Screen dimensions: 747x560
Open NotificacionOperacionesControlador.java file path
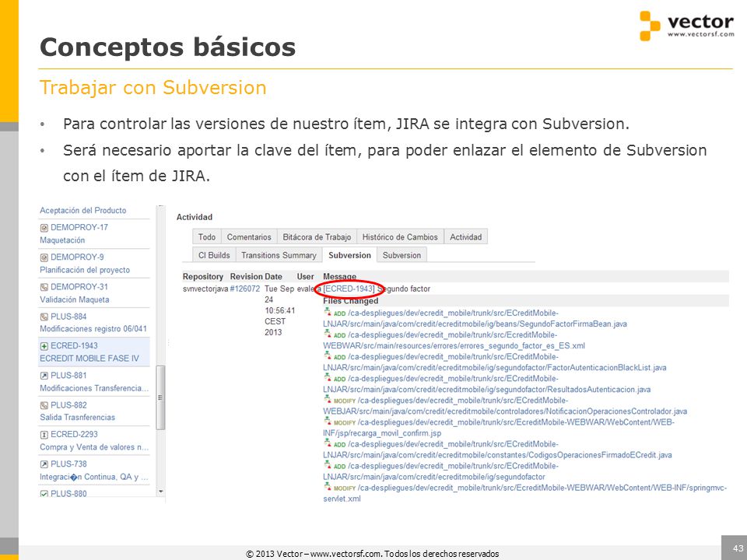point(505,406)
